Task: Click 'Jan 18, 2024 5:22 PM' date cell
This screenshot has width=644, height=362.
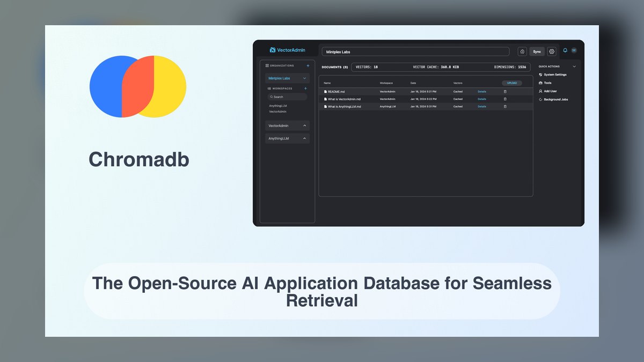Action: [423, 99]
